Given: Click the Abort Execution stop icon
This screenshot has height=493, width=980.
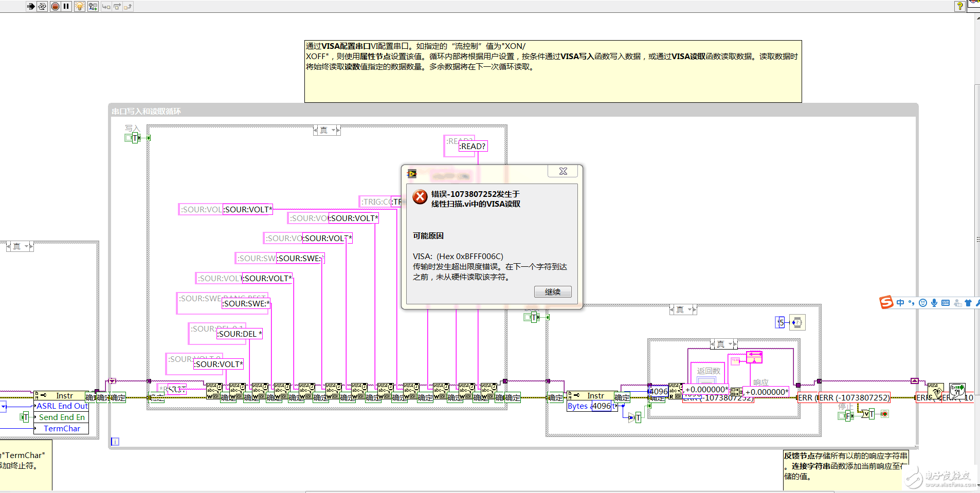Looking at the screenshot, I should coord(55,6).
